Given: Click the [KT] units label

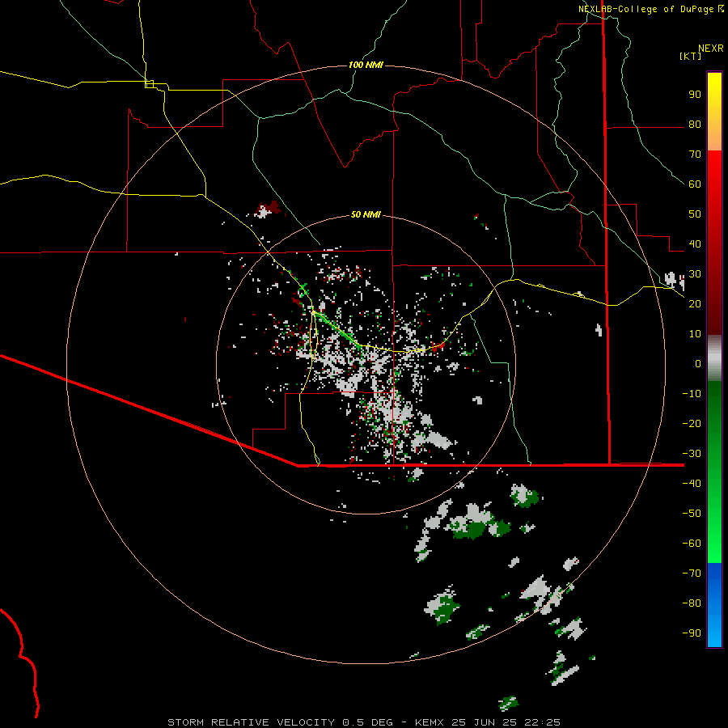Looking at the screenshot, I should [x=690, y=56].
